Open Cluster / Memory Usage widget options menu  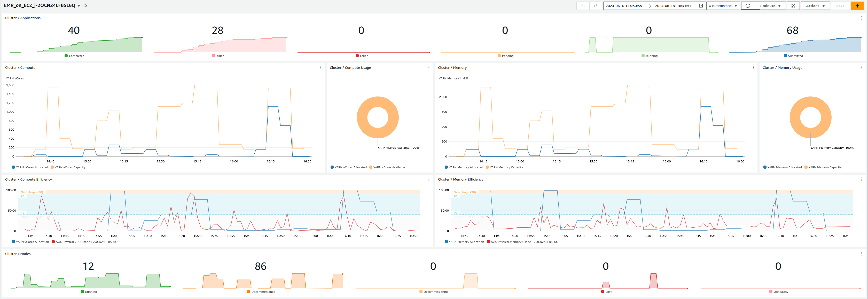tap(862, 68)
